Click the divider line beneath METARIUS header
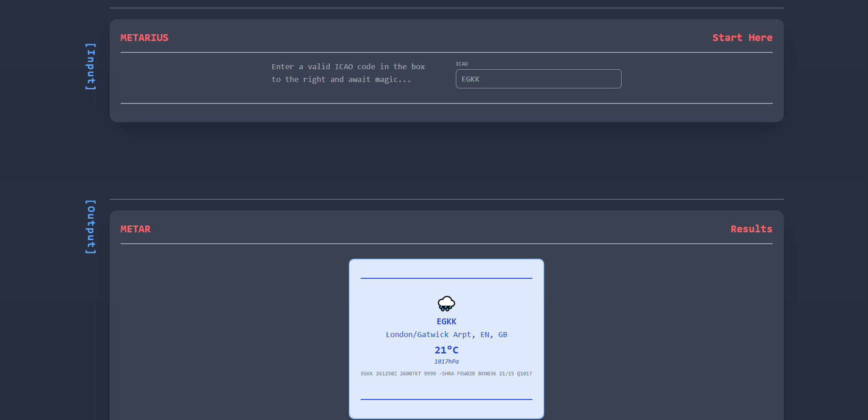This screenshot has width=868, height=420. (446, 52)
